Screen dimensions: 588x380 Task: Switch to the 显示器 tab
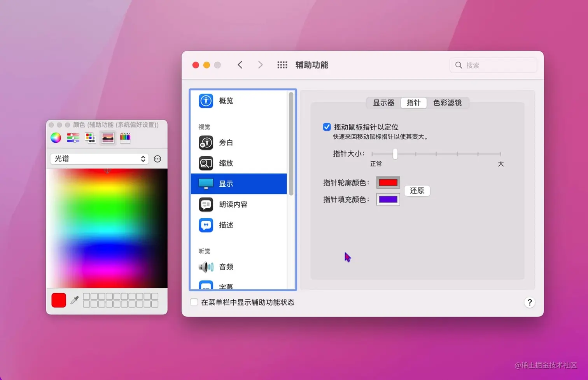point(383,103)
